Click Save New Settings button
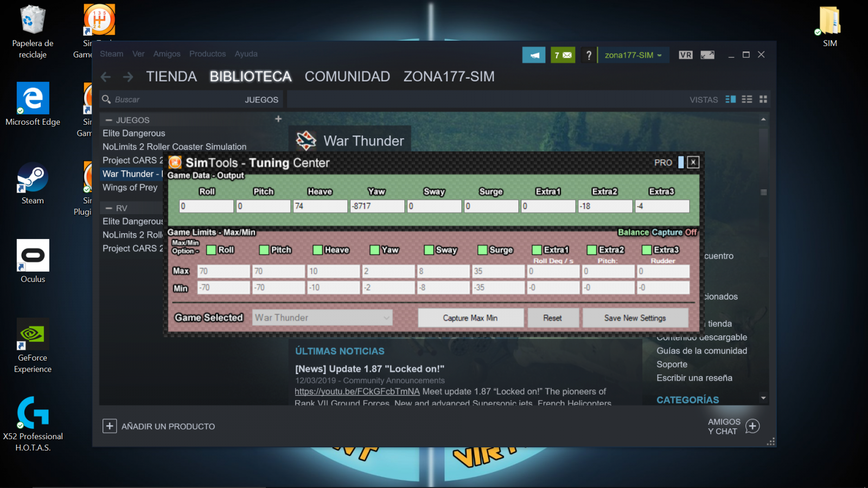 point(635,318)
